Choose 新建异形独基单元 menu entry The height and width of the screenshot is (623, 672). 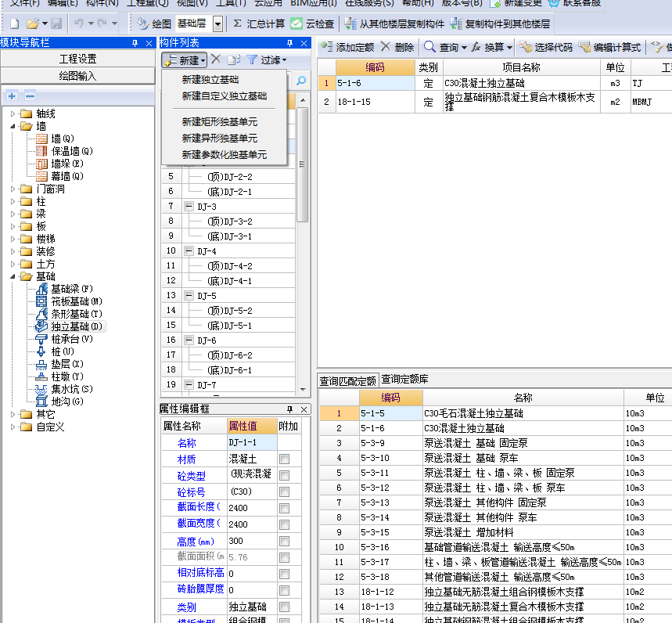coord(219,138)
